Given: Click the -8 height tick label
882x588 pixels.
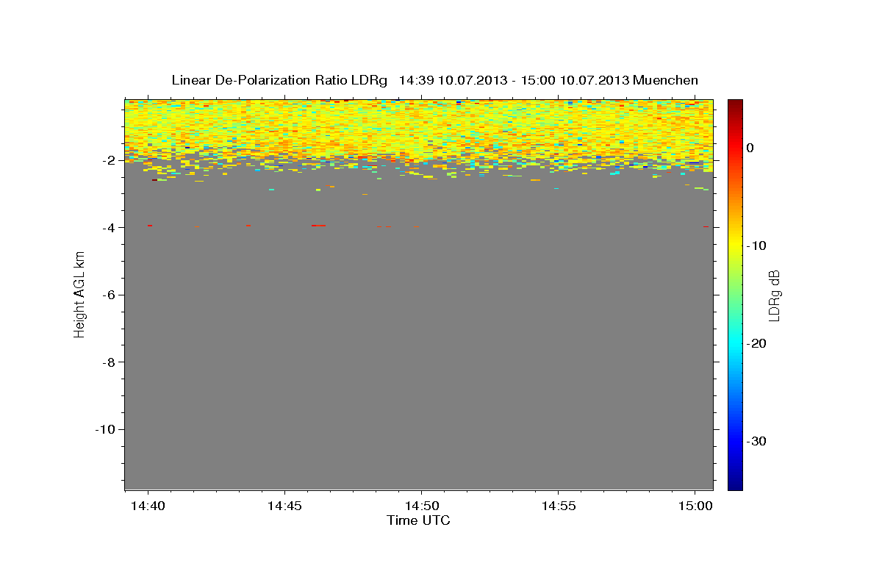Looking at the screenshot, I should pyautogui.click(x=108, y=362).
